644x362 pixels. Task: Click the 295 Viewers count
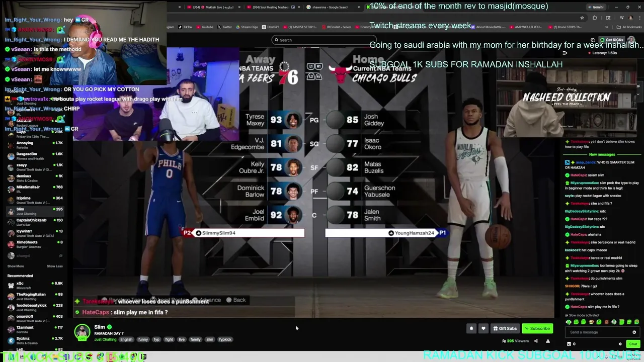(x=515, y=341)
